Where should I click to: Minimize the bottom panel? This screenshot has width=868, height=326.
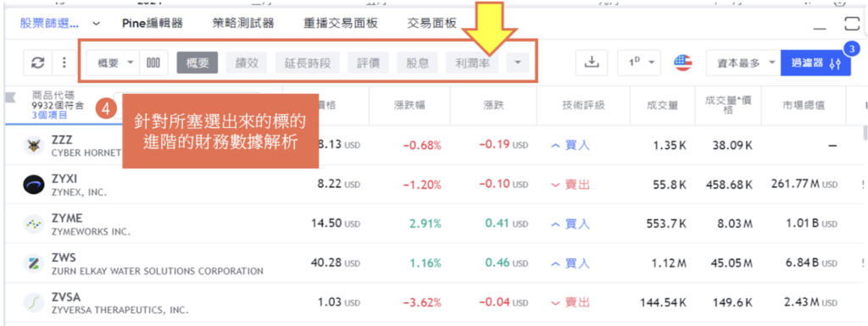click(x=821, y=28)
